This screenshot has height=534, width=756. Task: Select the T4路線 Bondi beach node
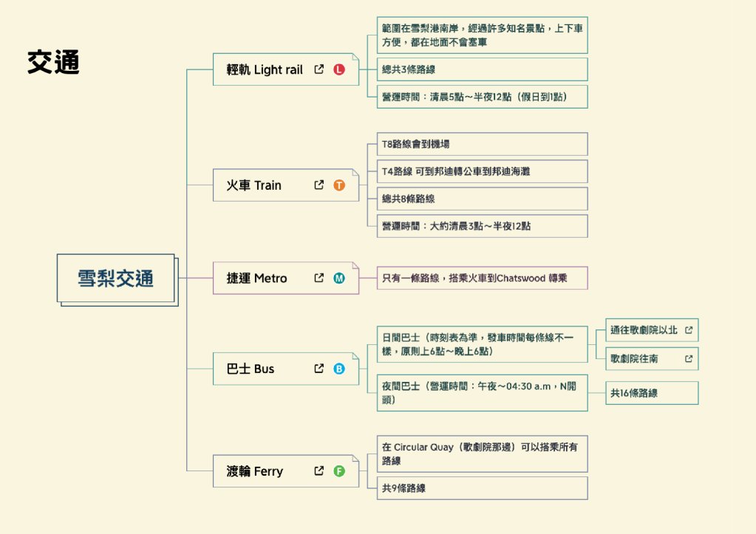pyautogui.click(x=481, y=171)
